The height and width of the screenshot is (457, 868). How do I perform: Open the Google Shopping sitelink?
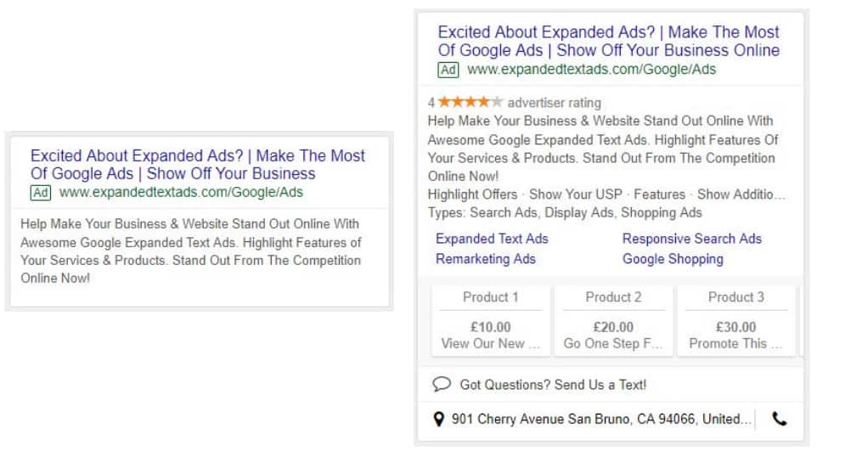(x=673, y=259)
